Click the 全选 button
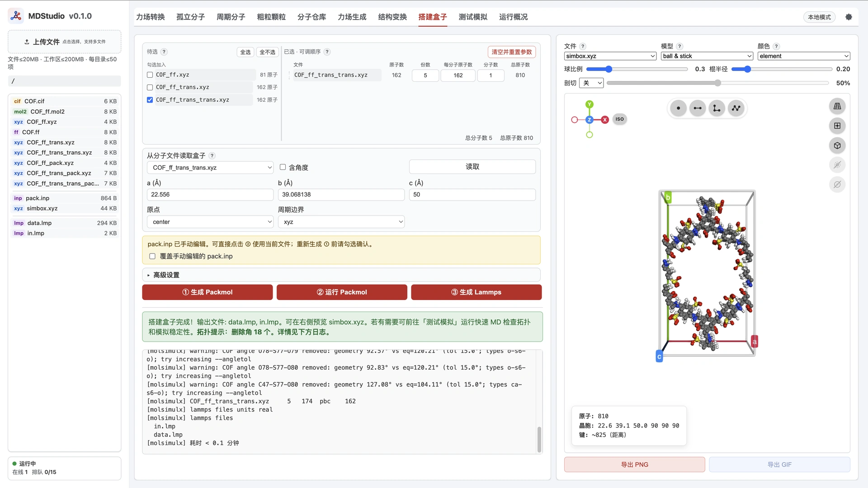This screenshot has height=488, width=868. coord(245,52)
